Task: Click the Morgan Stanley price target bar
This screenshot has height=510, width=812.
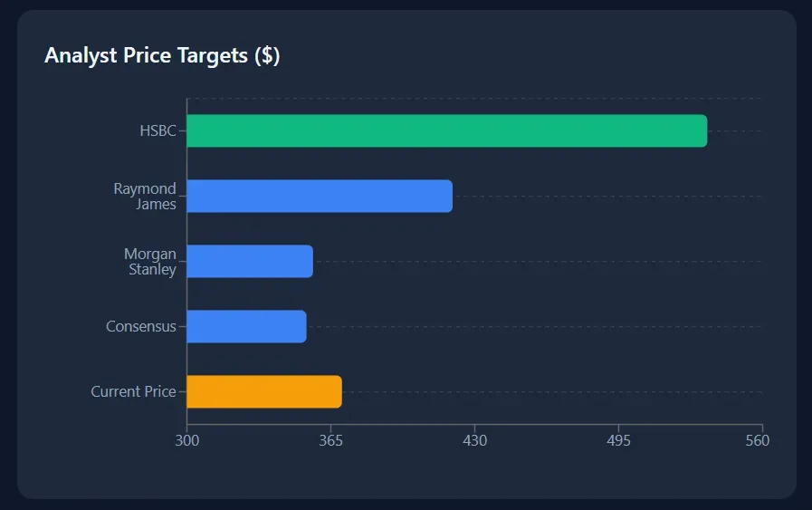Action: [x=250, y=262]
